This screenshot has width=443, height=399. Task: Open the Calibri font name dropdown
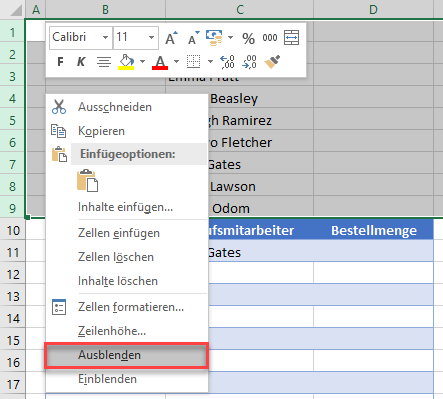click(x=105, y=37)
